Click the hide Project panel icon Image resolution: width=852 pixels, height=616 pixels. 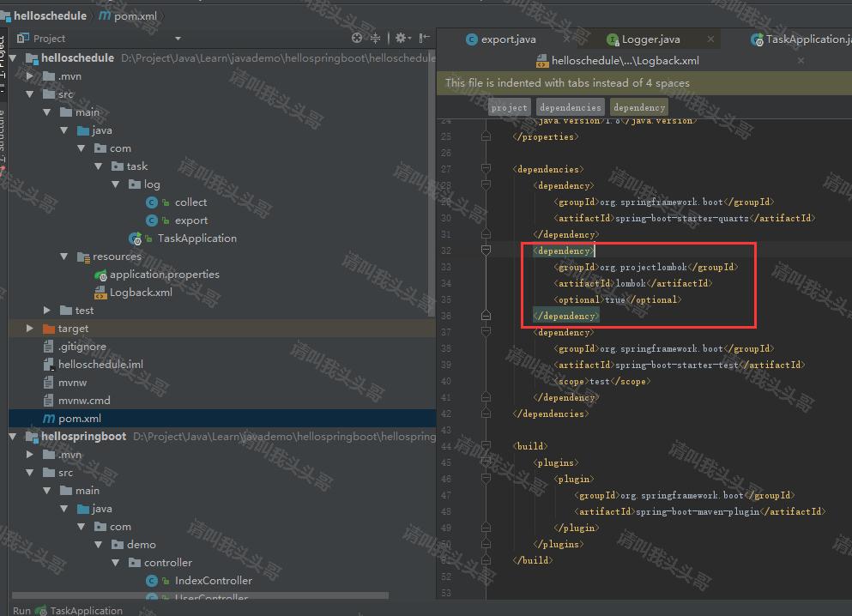pos(425,38)
